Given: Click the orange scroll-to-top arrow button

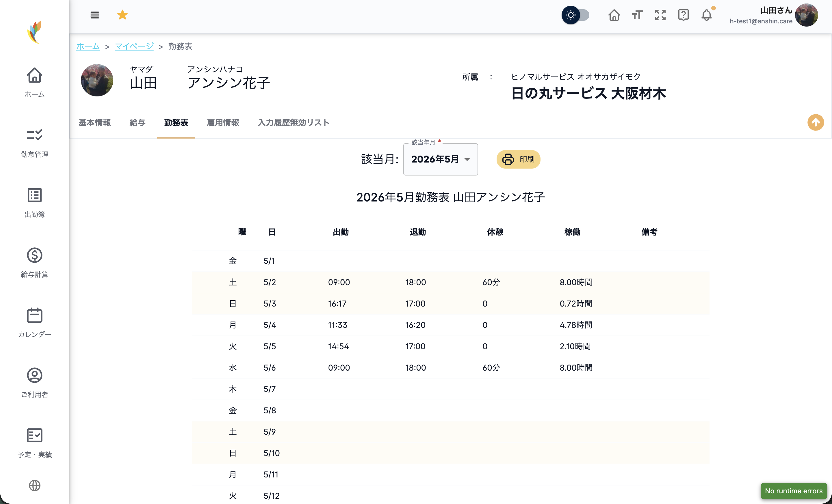Looking at the screenshot, I should [x=816, y=122].
